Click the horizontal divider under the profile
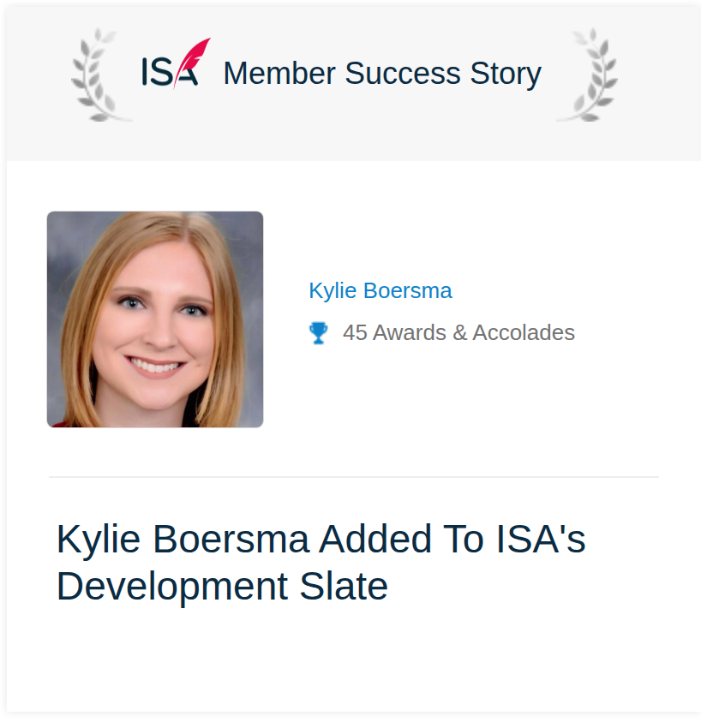 [354, 477]
